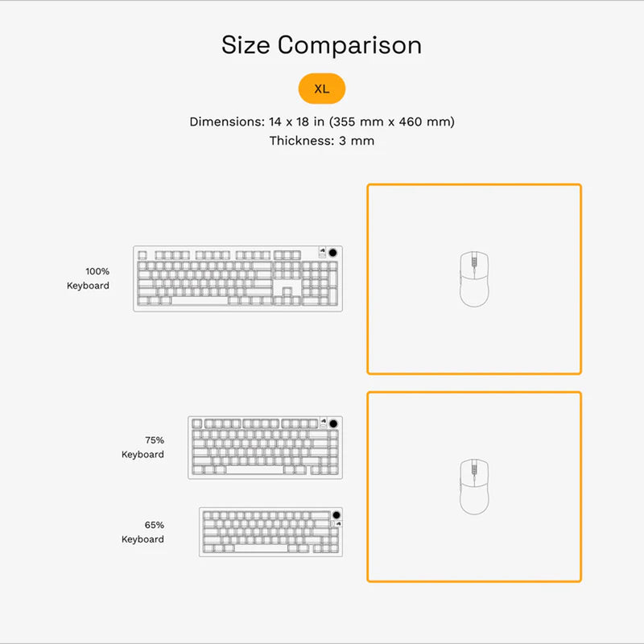This screenshot has width=644, height=644.
Task: Click the spacebar on the 100% keyboard
Action: point(200,300)
